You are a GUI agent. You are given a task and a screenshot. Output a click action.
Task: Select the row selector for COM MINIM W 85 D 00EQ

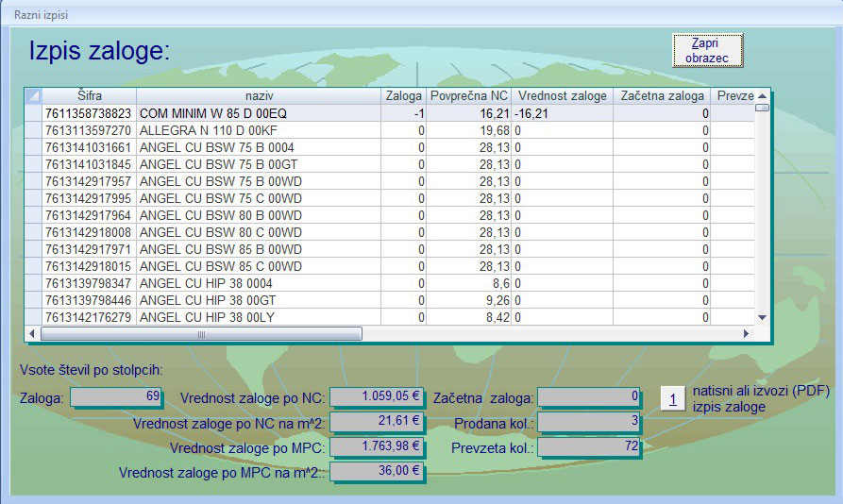click(x=33, y=113)
